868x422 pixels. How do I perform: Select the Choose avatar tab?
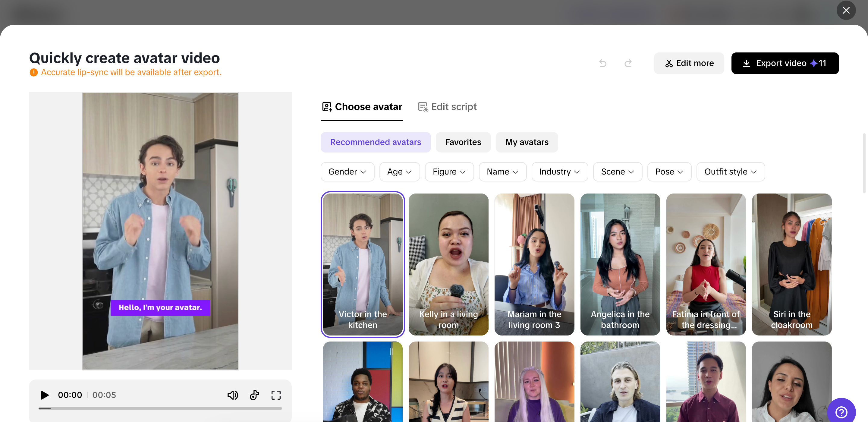(x=362, y=106)
